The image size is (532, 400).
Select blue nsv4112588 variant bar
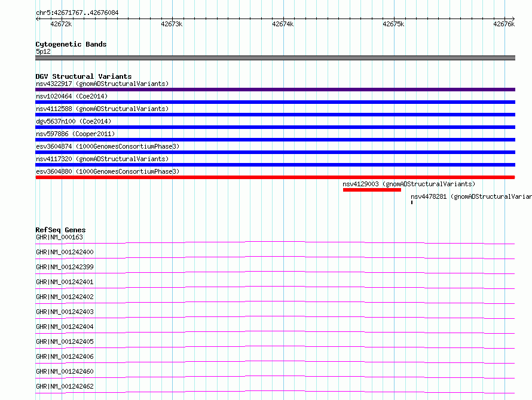pos(275,115)
